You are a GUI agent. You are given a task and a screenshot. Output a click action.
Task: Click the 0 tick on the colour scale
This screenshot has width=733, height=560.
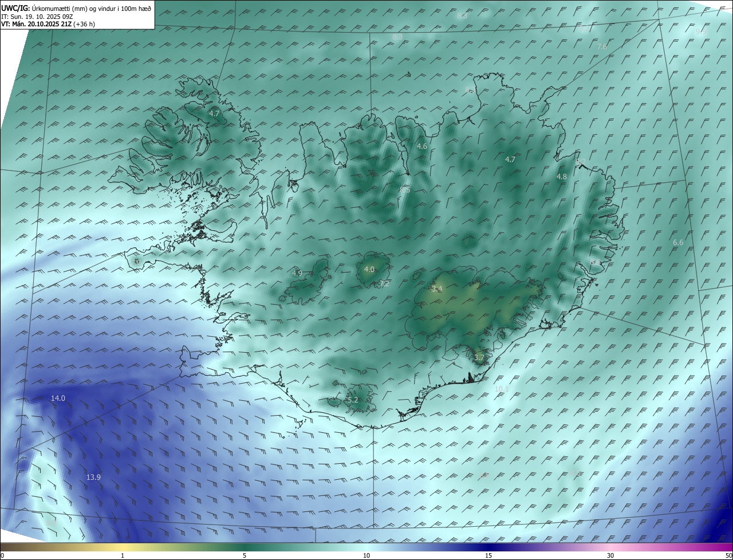[2, 555]
